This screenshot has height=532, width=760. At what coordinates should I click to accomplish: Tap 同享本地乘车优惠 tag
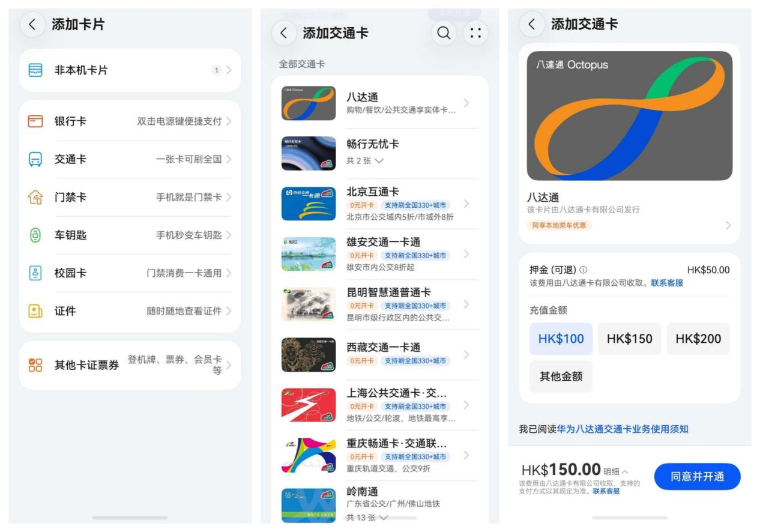click(558, 226)
